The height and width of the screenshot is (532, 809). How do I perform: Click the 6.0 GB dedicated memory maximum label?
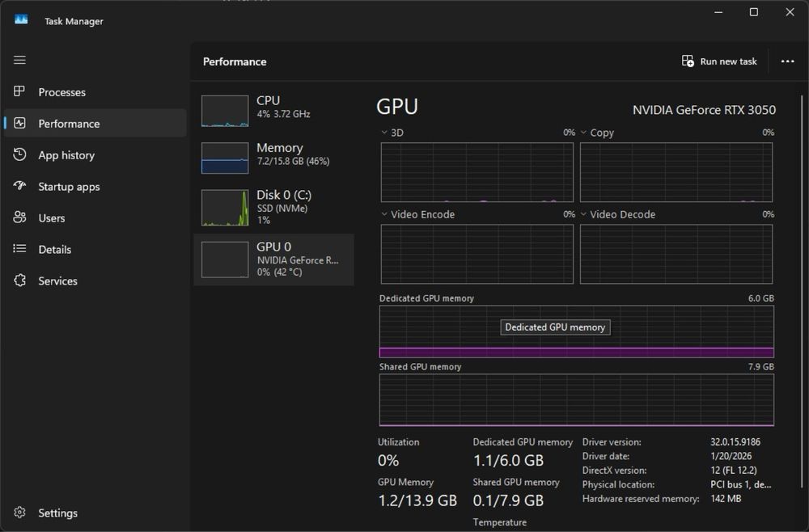pyautogui.click(x=761, y=298)
